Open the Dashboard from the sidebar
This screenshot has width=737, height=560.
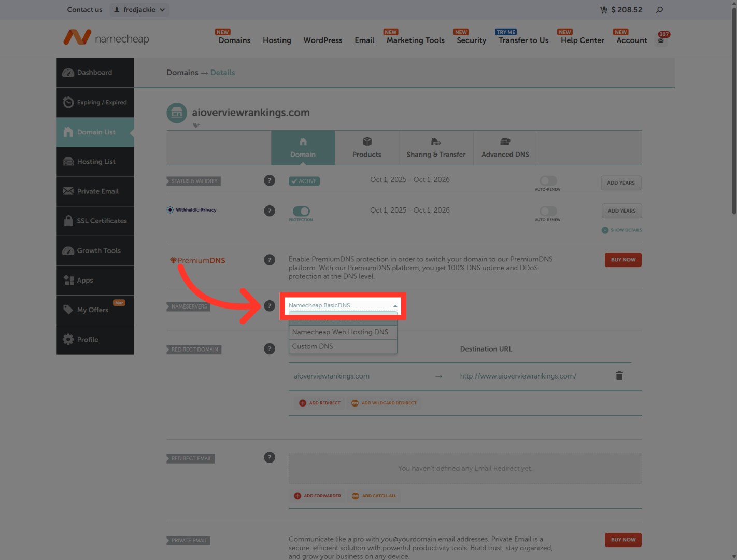coord(94,72)
